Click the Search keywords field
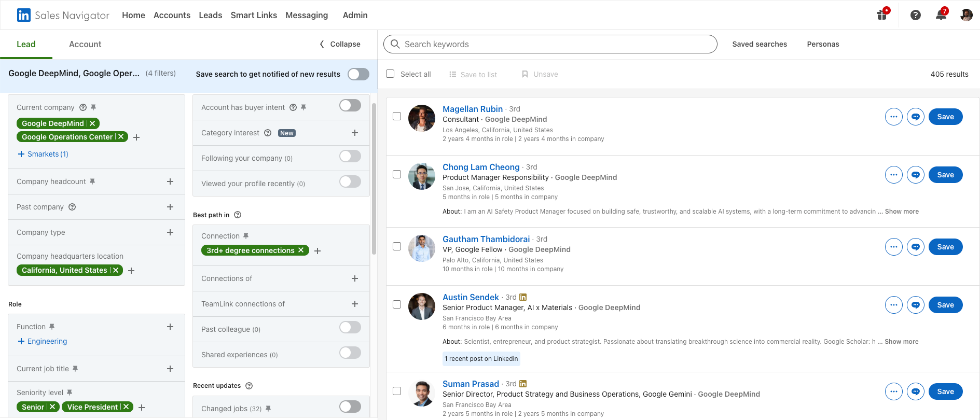The image size is (980, 420). (x=550, y=44)
